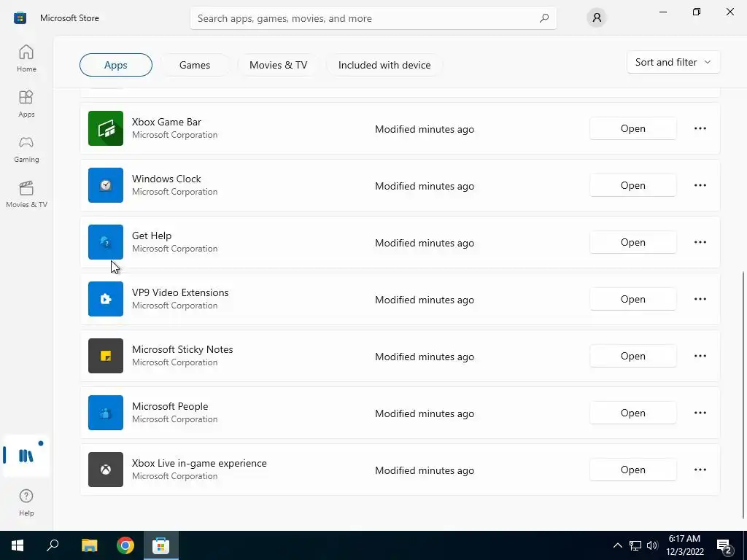Open more options for Xbox Live experience

click(x=700, y=470)
